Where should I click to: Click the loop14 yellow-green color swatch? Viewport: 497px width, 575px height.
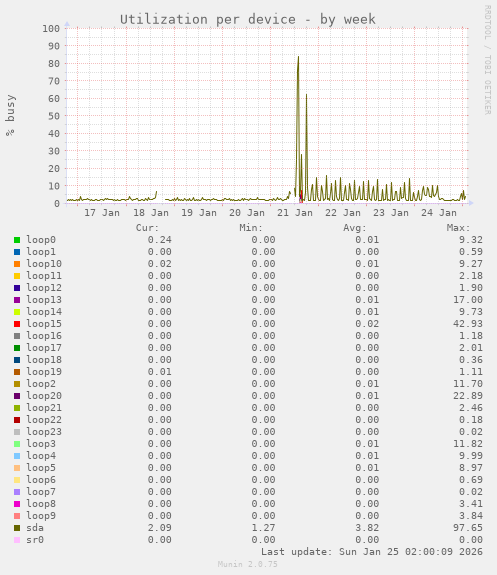tap(17, 312)
